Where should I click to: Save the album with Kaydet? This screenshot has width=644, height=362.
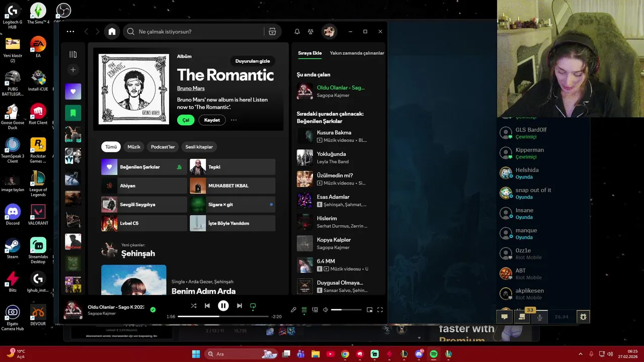point(212,120)
